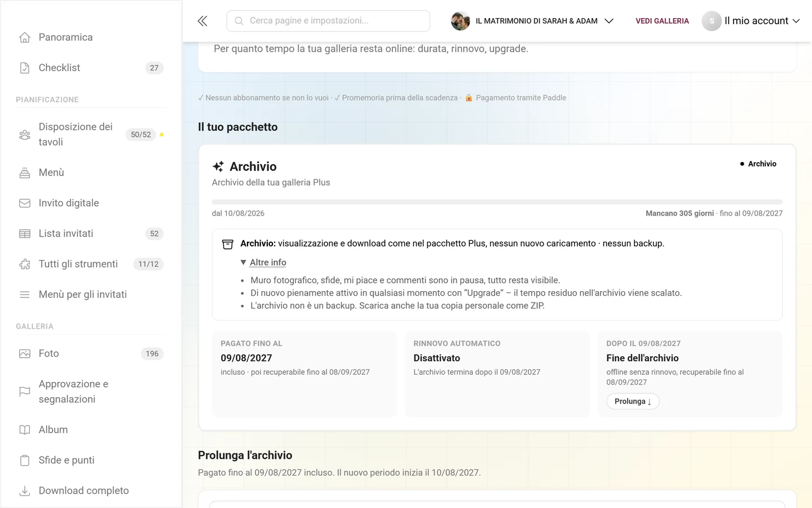Click the archive remaining-days progress bar
812x508 pixels.
point(497,202)
